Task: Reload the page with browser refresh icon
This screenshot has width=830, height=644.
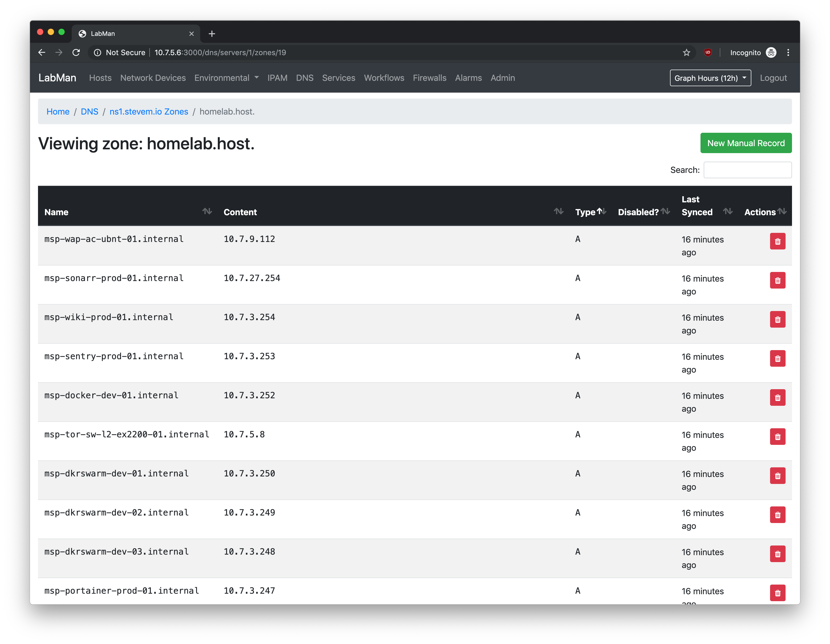Action: click(x=76, y=52)
